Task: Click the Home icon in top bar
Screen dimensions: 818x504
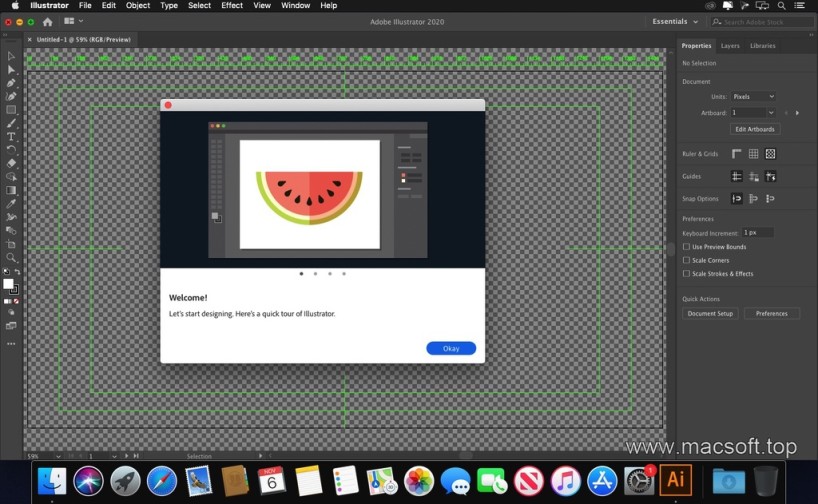Action: tap(47, 21)
